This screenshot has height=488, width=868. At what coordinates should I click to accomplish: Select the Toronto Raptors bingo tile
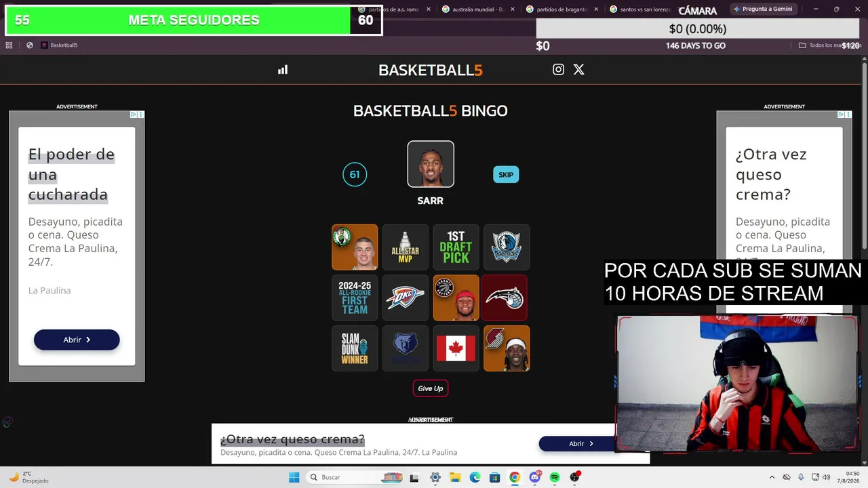point(456,298)
